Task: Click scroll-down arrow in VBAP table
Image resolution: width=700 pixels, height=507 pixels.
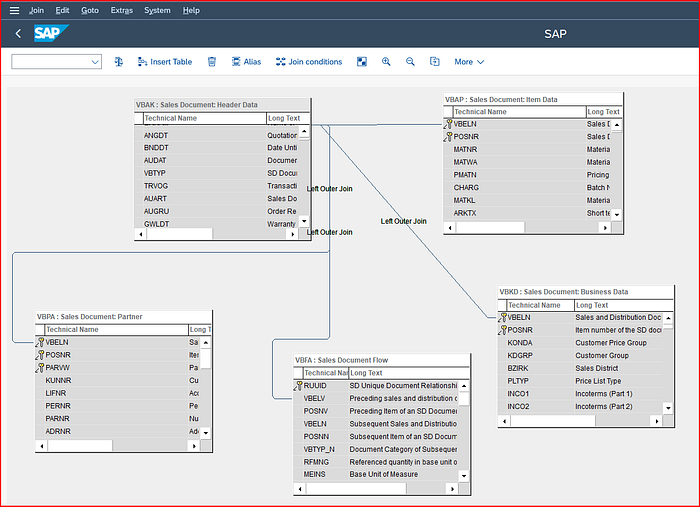Action: (617, 215)
